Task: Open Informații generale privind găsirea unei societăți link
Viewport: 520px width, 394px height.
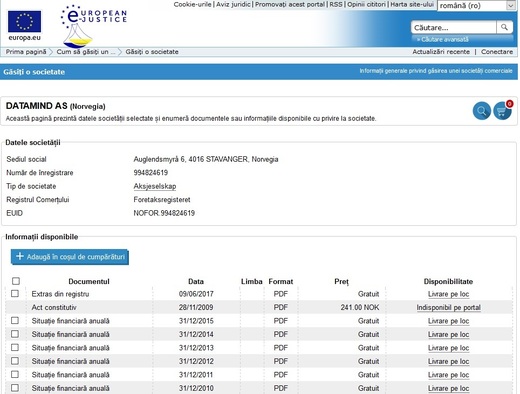Action: (436, 71)
